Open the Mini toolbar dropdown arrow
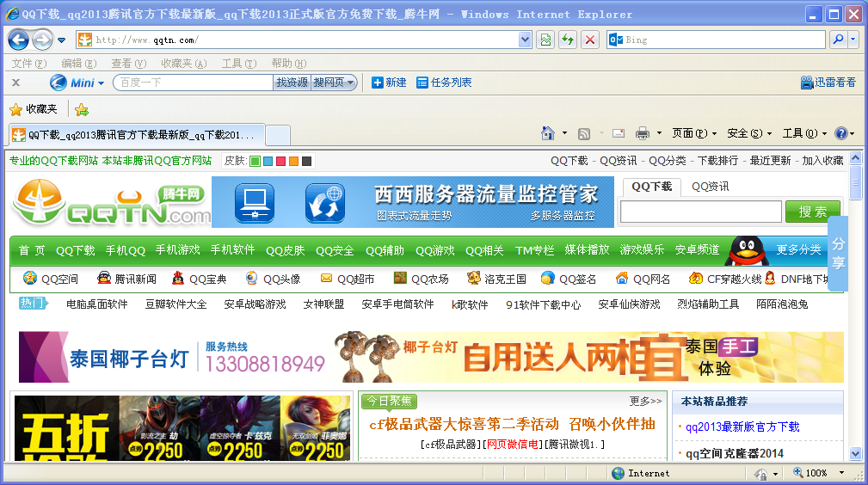868x485 pixels. coord(101,83)
